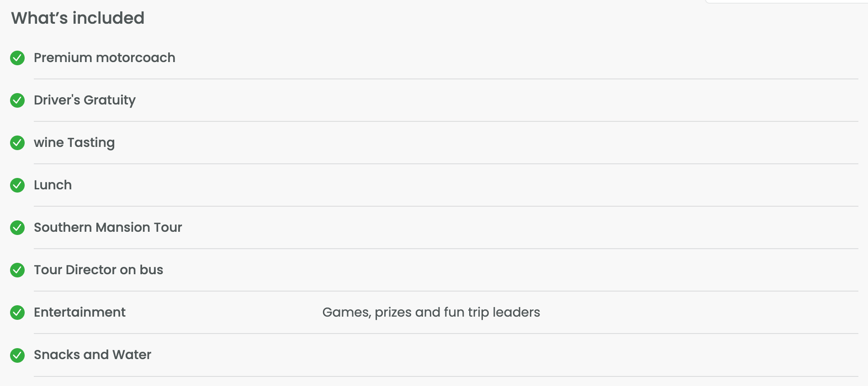Select the Driver's Gratuity item text
Screen dimensions: 868x386
click(x=85, y=100)
